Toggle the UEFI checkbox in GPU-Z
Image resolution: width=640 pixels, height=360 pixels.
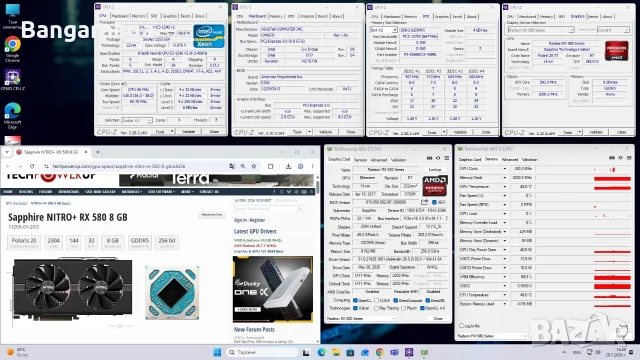pos(434,202)
